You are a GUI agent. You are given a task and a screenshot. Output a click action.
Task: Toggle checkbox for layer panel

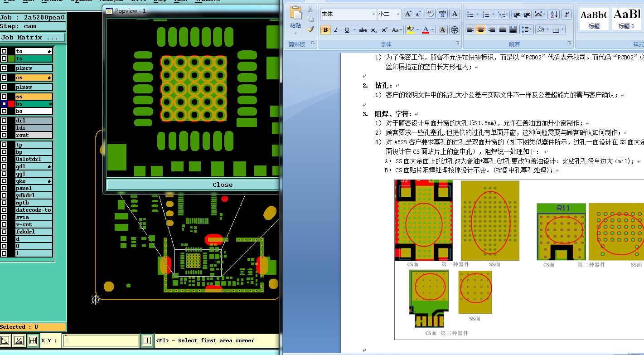click(x=4, y=188)
